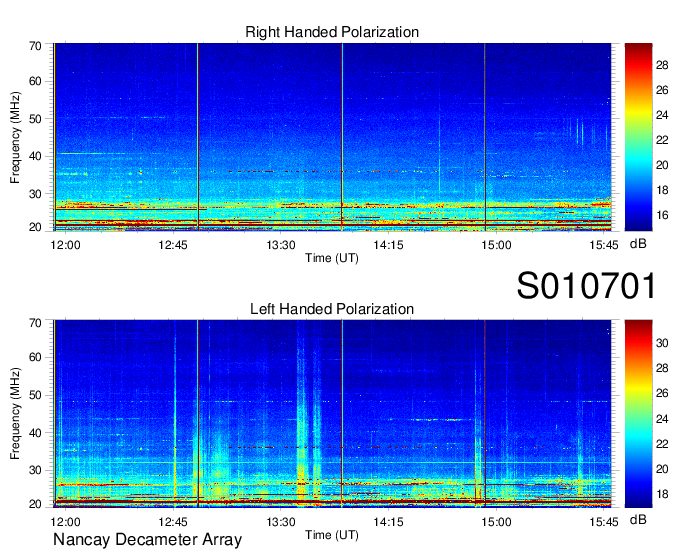Click the dB unit label under the upper colorbar

pos(638,244)
